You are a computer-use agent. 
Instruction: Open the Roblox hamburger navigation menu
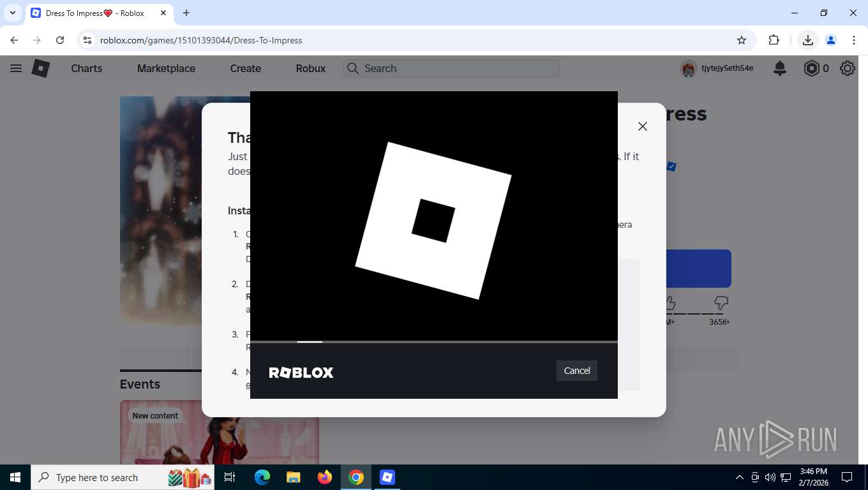[16, 68]
